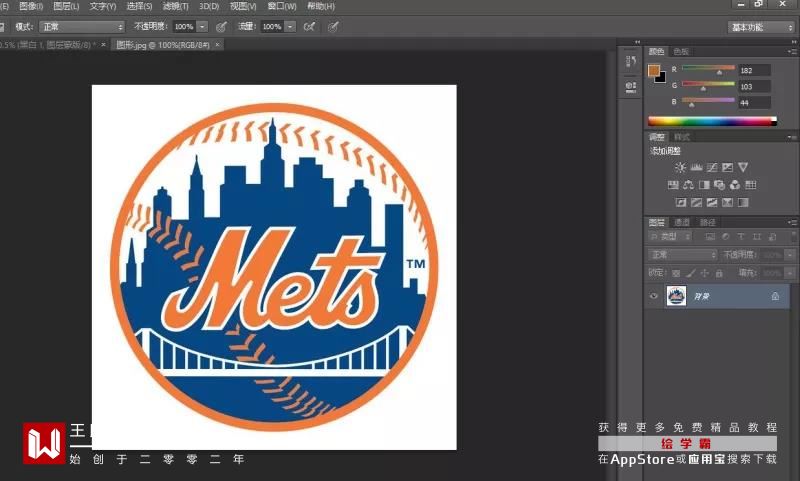The image size is (800, 481).
Task: Enable airbrush mode in options bar
Action: click(x=309, y=27)
